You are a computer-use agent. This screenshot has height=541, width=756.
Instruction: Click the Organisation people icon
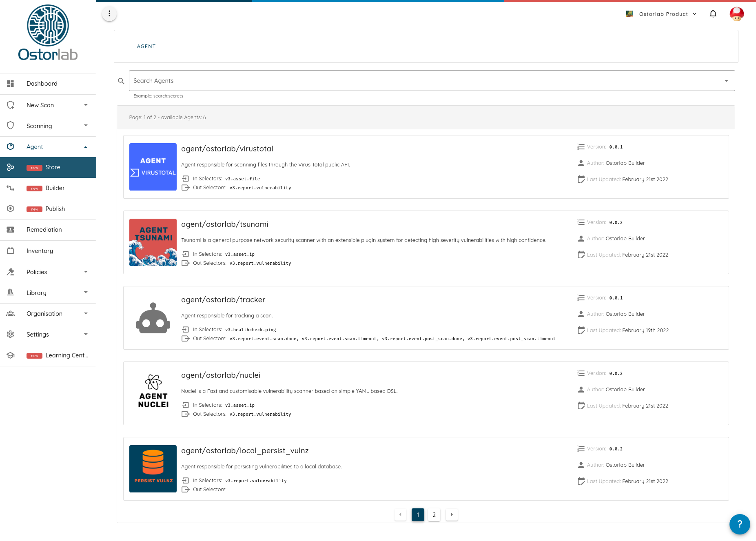coord(11,313)
